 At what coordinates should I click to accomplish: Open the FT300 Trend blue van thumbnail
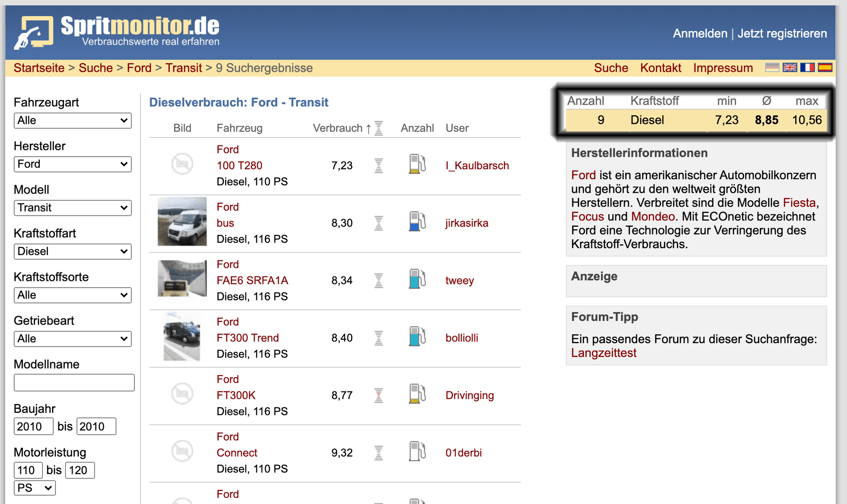pos(182,336)
